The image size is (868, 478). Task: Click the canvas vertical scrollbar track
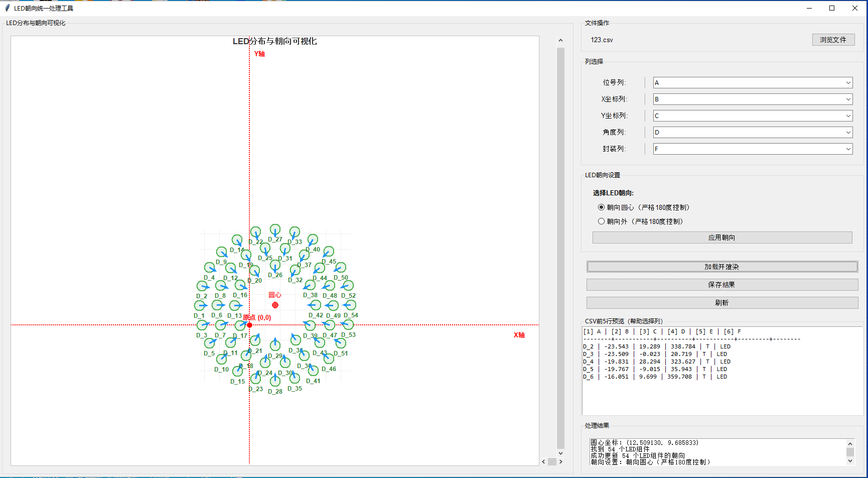pos(560,247)
